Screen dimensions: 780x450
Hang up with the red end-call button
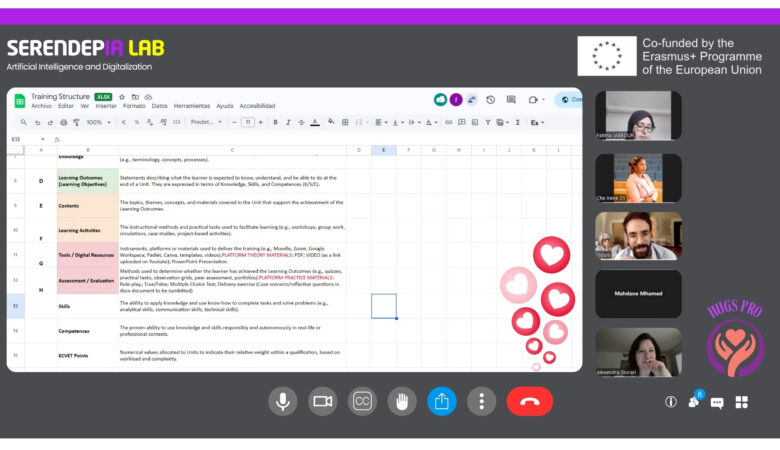(530, 401)
